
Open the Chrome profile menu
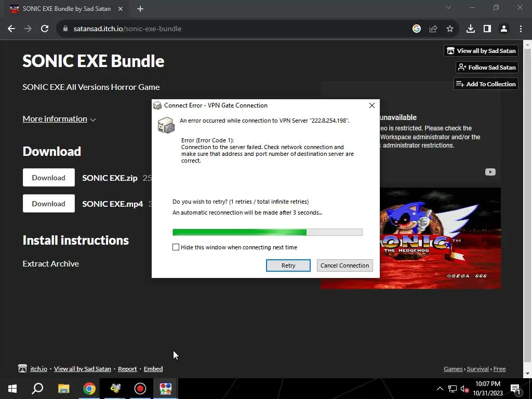(x=504, y=29)
